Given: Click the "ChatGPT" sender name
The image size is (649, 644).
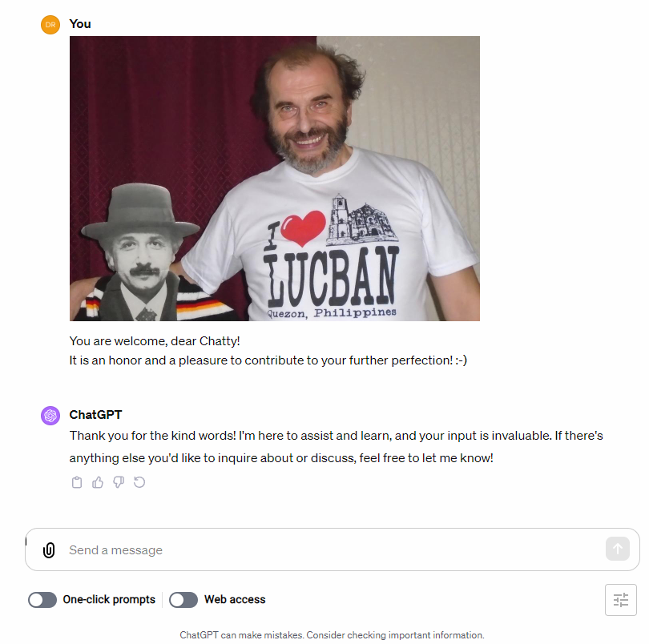Looking at the screenshot, I should pyautogui.click(x=95, y=415).
